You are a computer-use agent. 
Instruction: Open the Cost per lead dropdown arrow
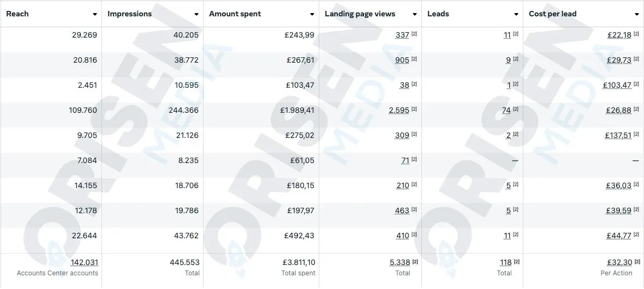coord(637,14)
